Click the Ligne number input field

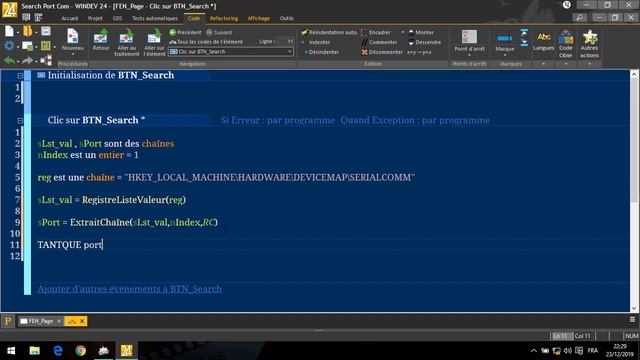[x=285, y=42]
